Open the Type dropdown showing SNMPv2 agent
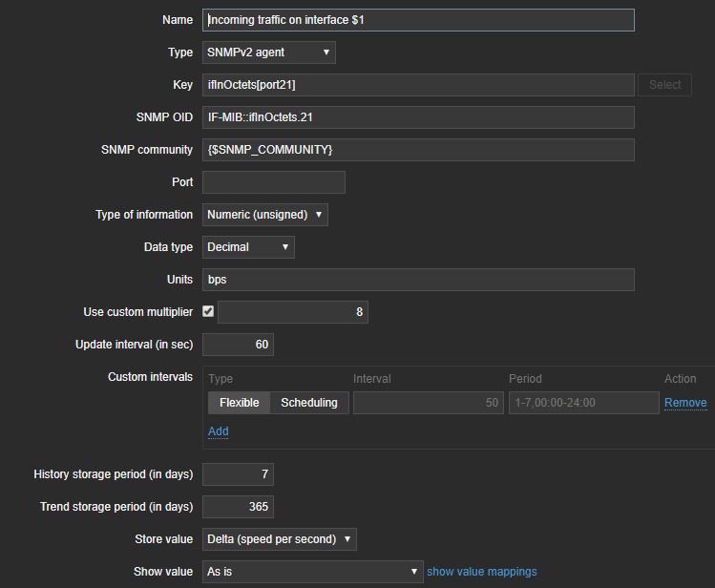Screen dimensions: 715x588 pos(269,52)
